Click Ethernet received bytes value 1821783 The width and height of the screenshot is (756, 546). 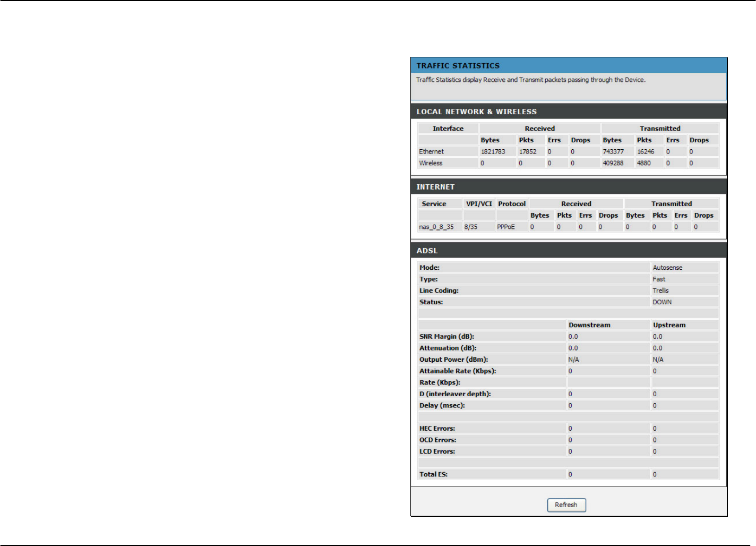pos(493,152)
